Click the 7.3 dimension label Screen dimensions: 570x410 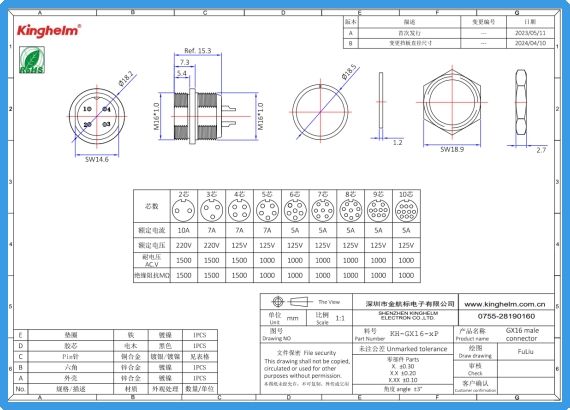click(185, 62)
